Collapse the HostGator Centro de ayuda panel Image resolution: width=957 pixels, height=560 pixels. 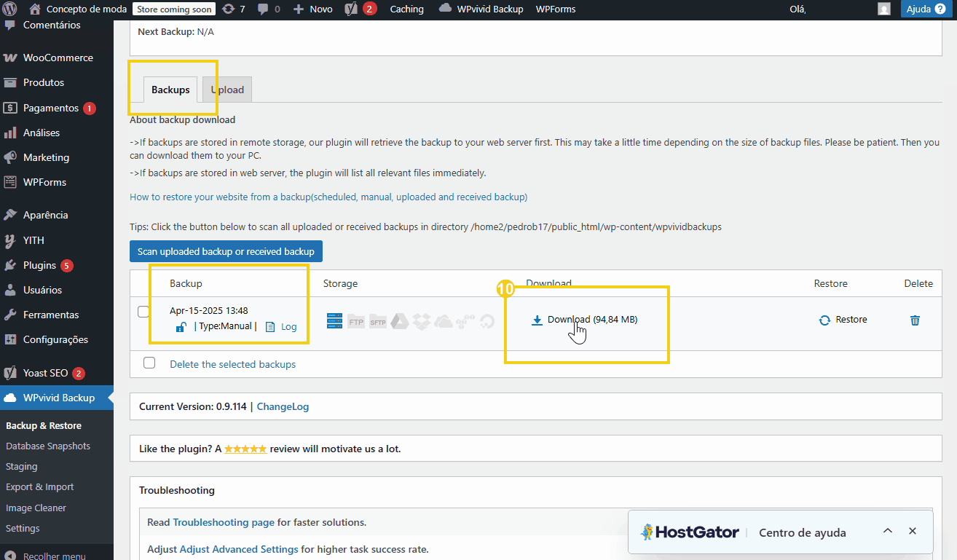click(887, 531)
